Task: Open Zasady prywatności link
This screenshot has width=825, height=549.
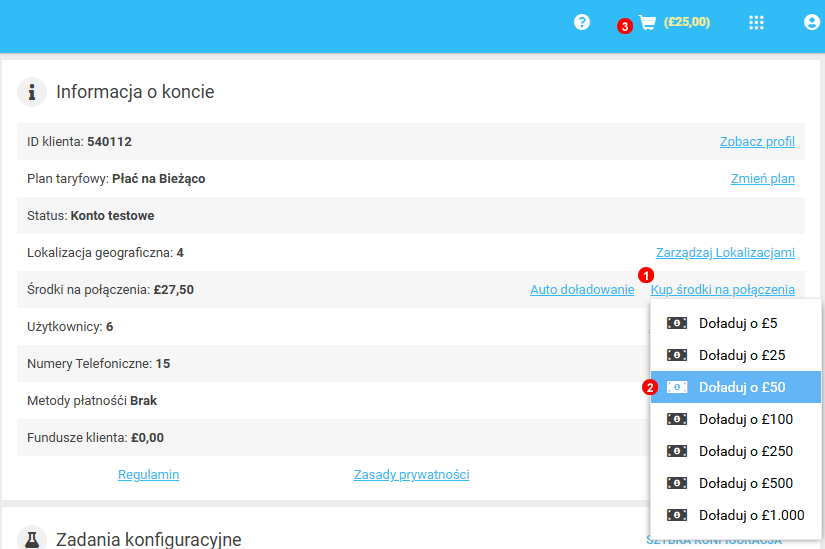Action: (x=411, y=475)
